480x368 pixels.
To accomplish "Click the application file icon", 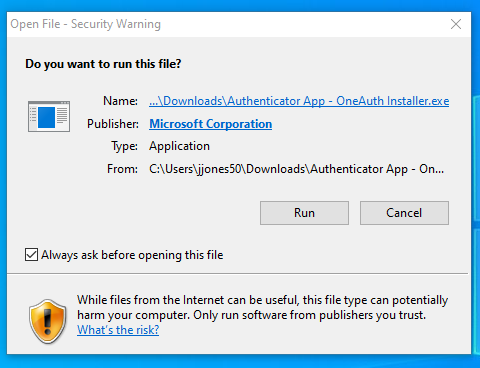I will 49,116.
